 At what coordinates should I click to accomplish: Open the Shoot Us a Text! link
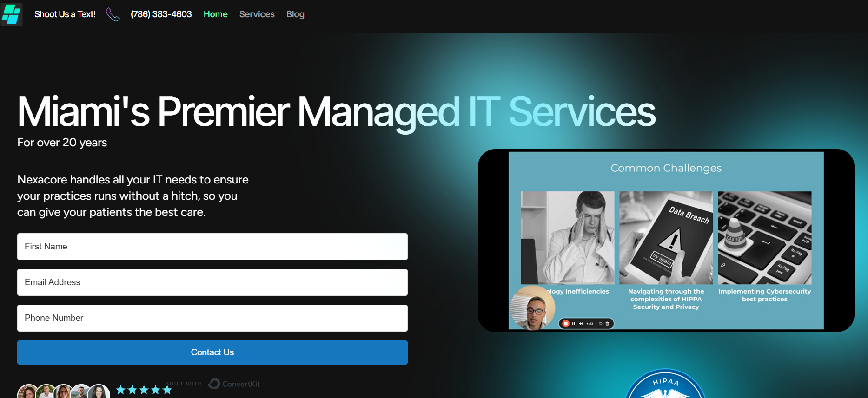65,14
